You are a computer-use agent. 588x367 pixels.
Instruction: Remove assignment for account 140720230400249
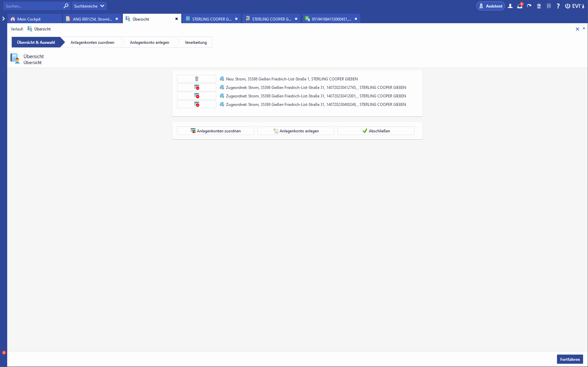(197, 104)
